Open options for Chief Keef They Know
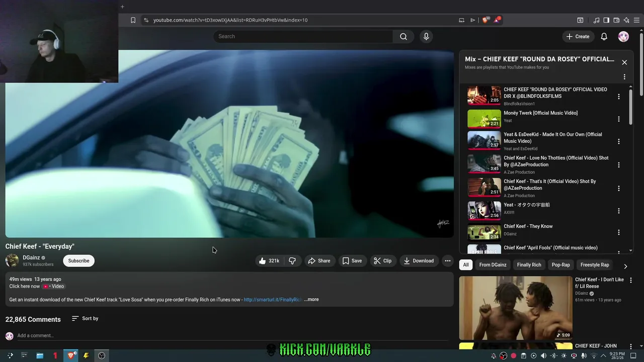 [x=619, y=232]
